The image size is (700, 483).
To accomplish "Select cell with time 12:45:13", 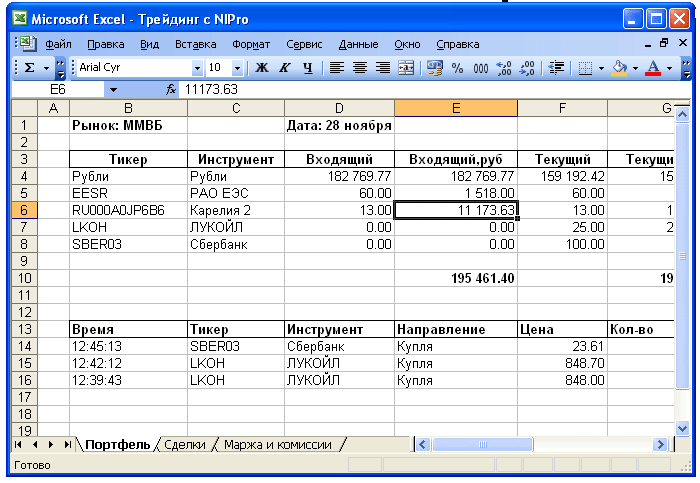I will pyautogui.click(x=129, y=346).
